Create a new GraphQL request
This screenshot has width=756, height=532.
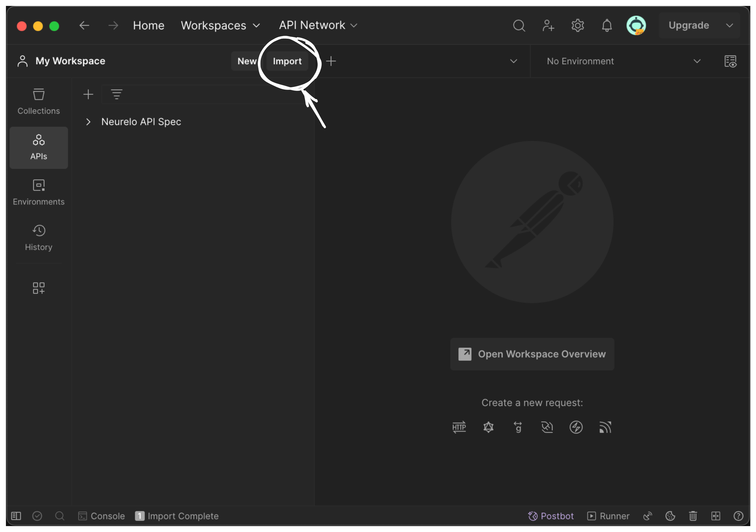click(488, 427)
